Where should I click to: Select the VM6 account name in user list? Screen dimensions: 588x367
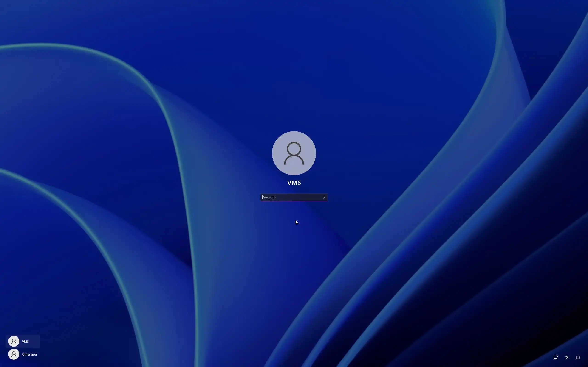[25, 342]
